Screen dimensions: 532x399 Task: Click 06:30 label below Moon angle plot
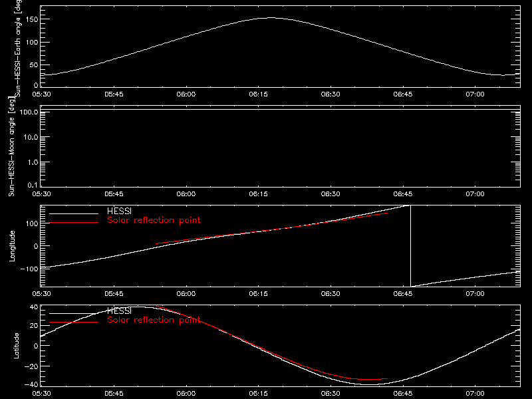[331, 194]
